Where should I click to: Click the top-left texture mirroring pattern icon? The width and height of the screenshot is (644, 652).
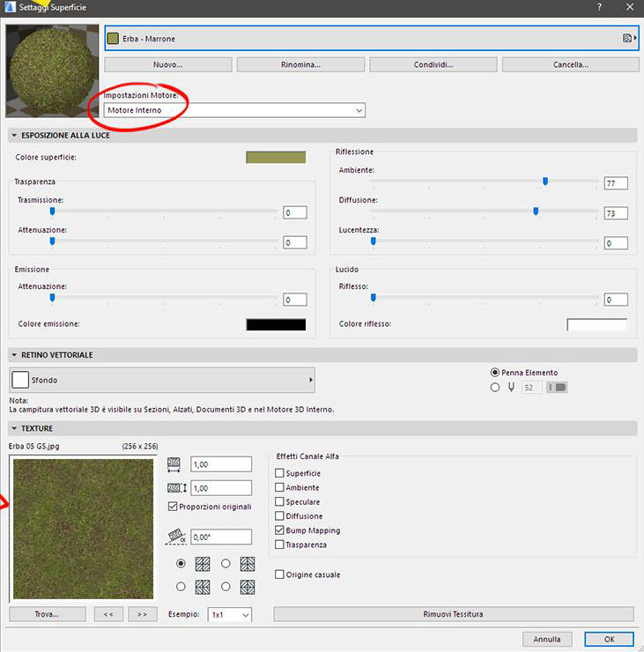(x=203, y=564)
